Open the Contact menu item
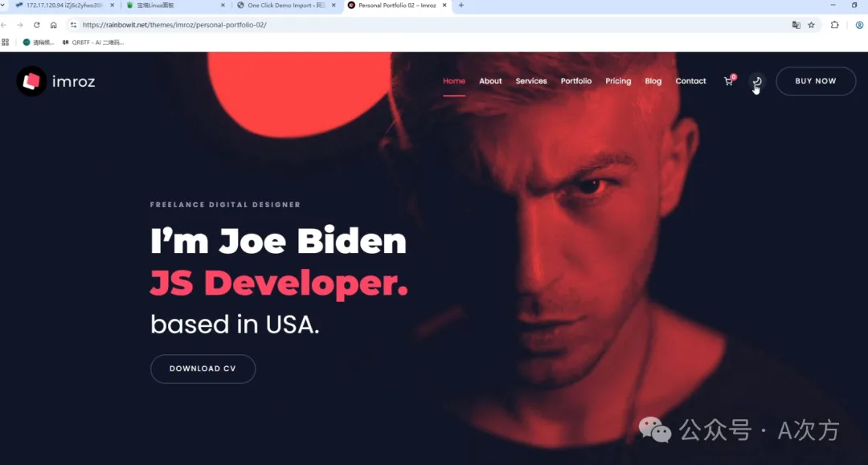Viewport: 868px width, 465px height. (690, 81)
